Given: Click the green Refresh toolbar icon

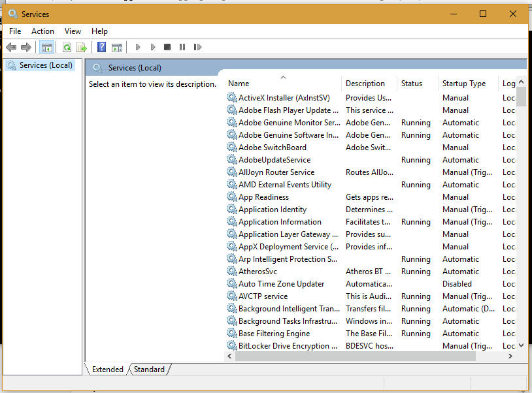Looking at the screenshot, I should [67, 47].
